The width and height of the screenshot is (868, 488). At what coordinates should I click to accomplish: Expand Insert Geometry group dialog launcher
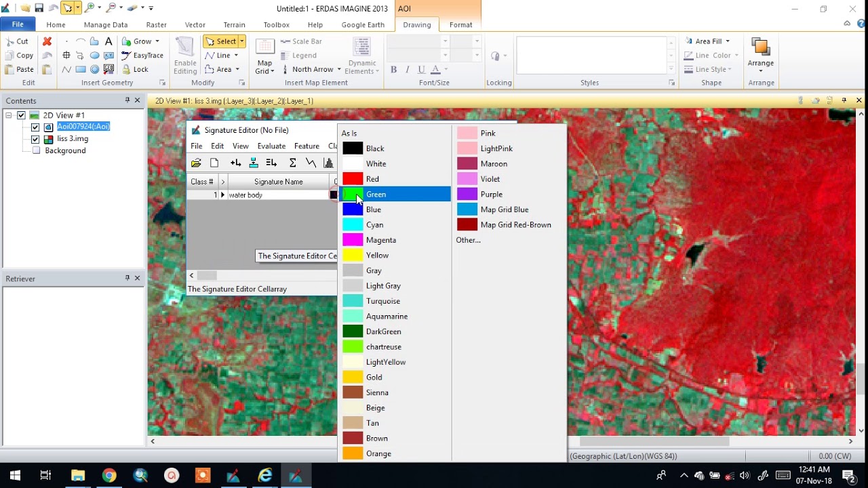(162, 83)
